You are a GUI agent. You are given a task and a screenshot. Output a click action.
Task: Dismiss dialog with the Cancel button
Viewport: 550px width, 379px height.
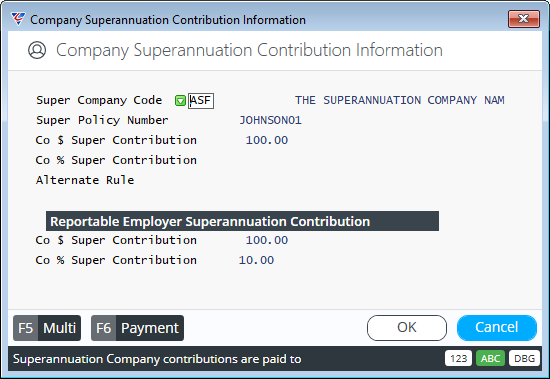pyautogui.click(x=497, y=328)
